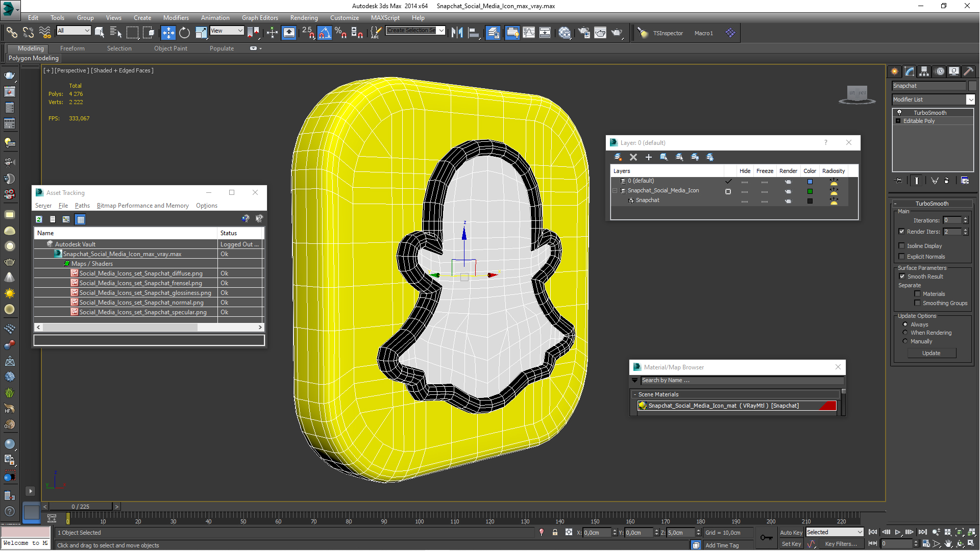Viewport: 980px width, 551px height.
Task: Open Material/Map Browser options arrow
Action: click(x=635, y=380)
